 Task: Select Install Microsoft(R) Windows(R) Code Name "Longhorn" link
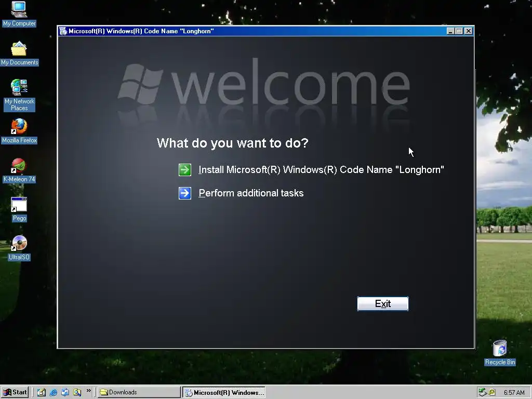[x=321, y=170]
